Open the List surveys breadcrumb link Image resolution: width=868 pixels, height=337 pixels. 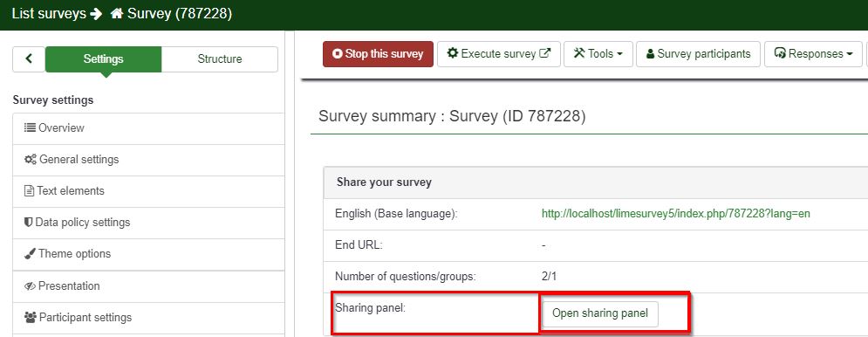(x=49, y=13)
